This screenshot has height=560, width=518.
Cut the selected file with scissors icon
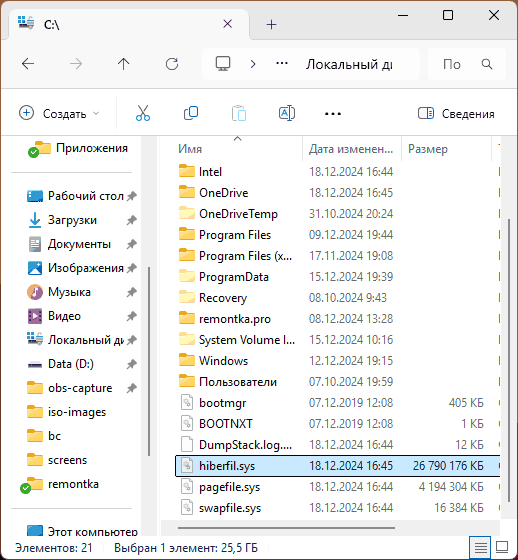[x=143, y=114]
